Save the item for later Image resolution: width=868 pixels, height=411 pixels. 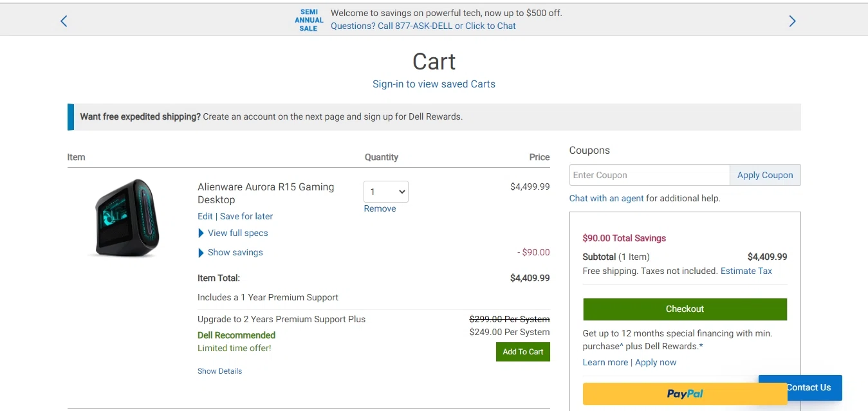coord(246,216)
